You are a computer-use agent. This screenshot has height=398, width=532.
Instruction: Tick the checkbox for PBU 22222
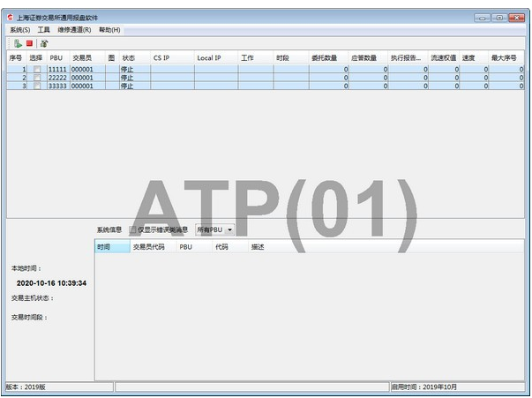[37, 78]
